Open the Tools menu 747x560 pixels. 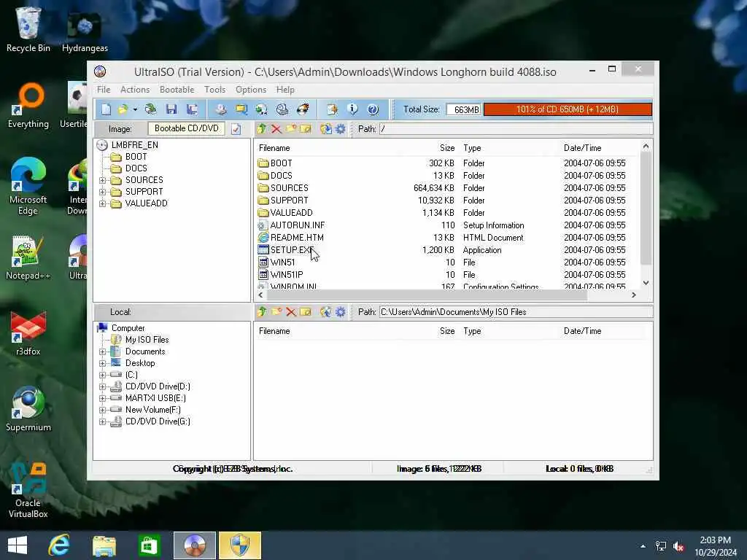215,90
